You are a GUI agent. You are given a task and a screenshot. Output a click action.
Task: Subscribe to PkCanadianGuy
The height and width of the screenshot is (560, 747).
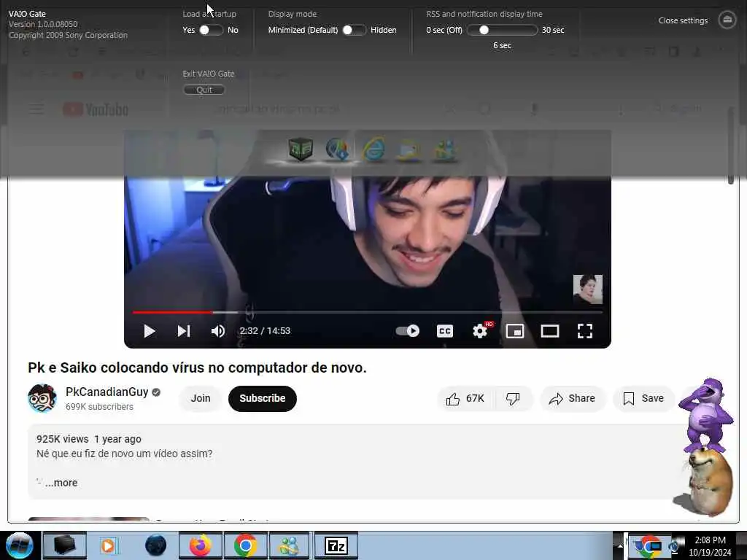tap(262, 399)
